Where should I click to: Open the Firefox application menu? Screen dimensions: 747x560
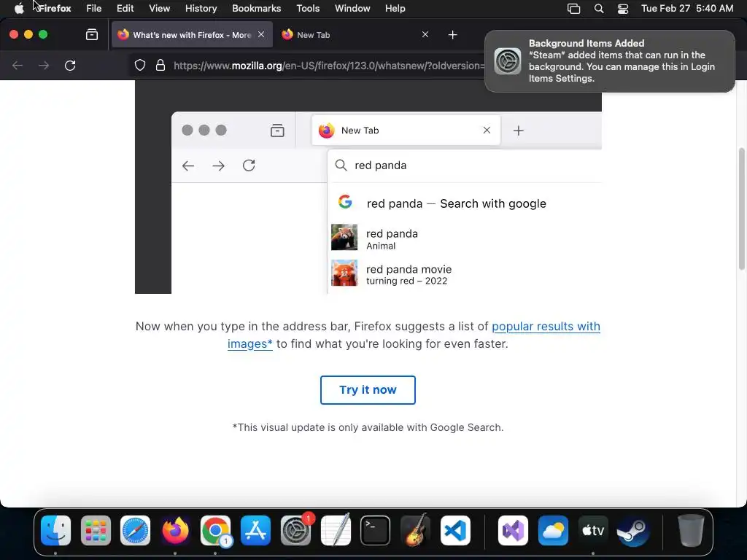pos(55,9)
